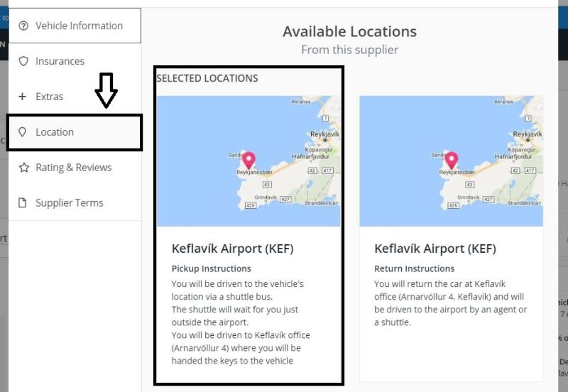Open the Vehicle Information tab

[75, 26]
